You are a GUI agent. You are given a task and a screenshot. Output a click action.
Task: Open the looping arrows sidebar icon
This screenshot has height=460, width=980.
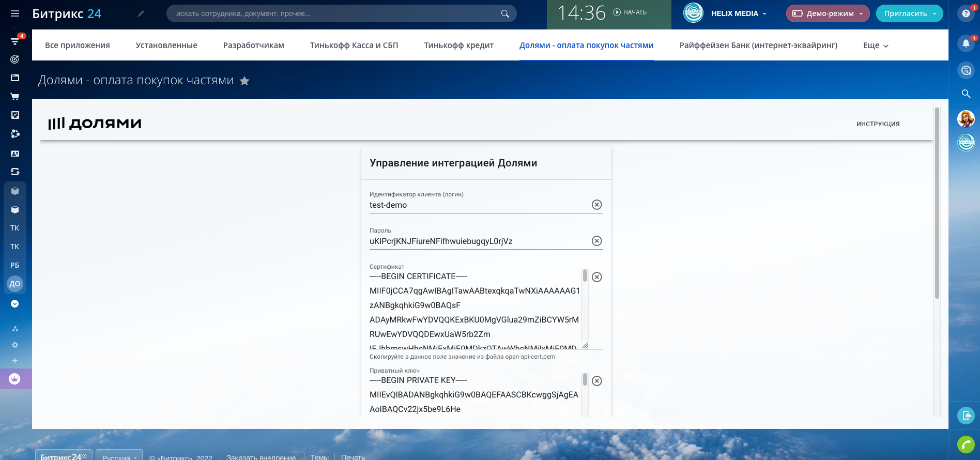pos(15,172)
